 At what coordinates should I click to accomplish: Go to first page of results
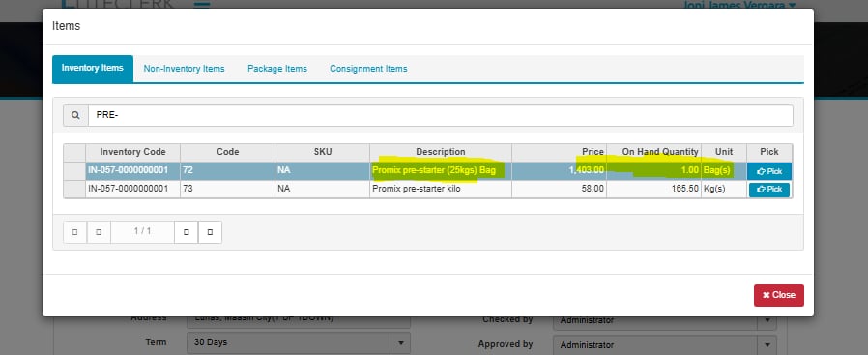click(74, 232)
